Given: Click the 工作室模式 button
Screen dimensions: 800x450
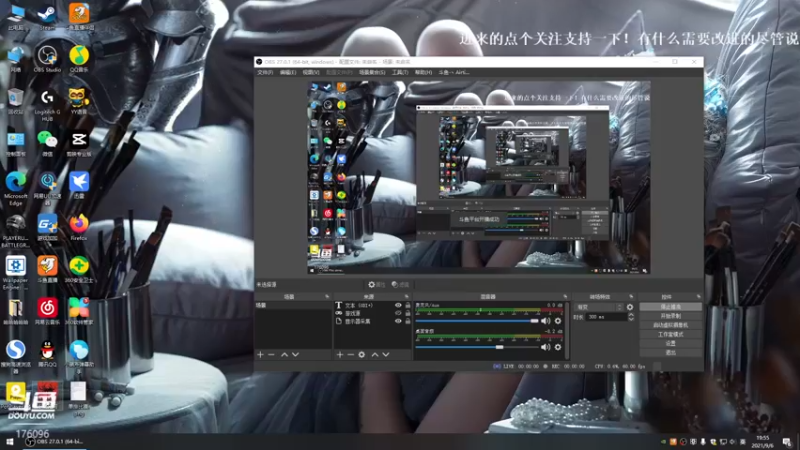Looking at the screenshot, I should [670, 335].
